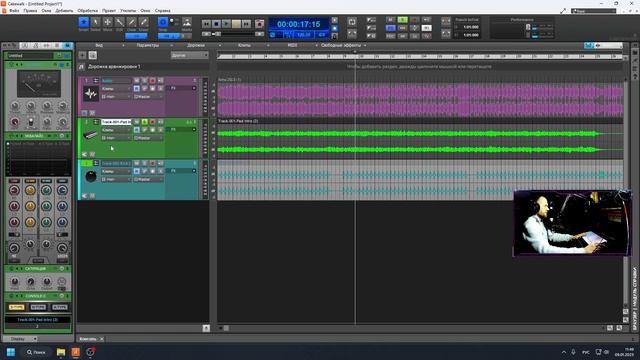Click the Windows taskbar search box
This screenshot has width=640, height=360.
click(36, 352)
